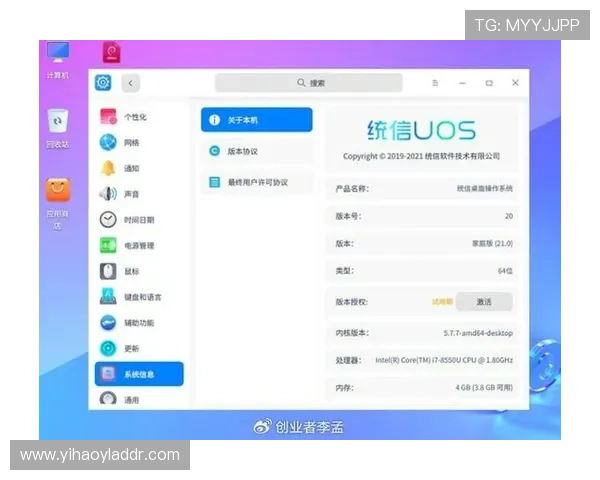This screenshot has height=480, width=600.
Task: Click the 试用期 trial status label
Action: click(442, 302)
